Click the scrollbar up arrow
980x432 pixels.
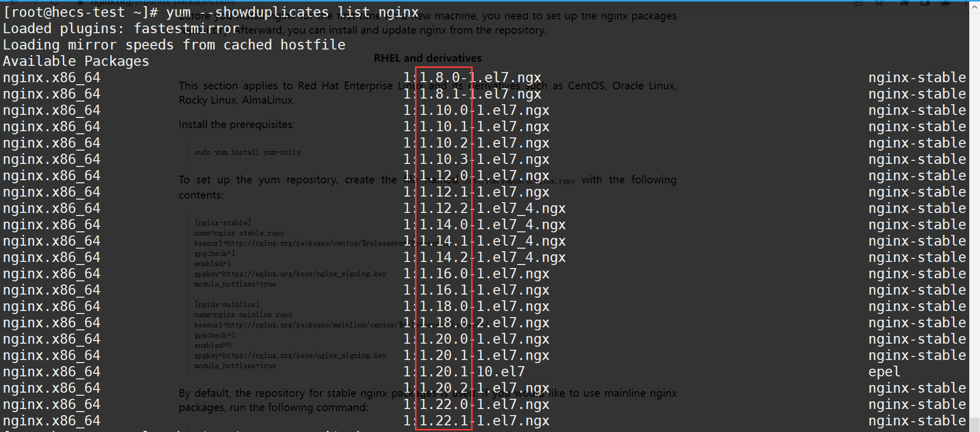[974, 6]
